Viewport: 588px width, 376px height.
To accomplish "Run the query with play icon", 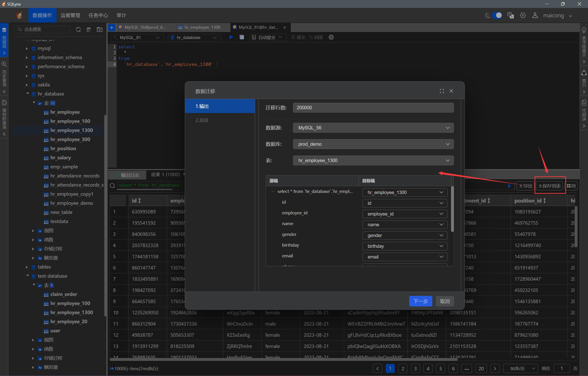I will pyautogui.click(x=231, y=37).
